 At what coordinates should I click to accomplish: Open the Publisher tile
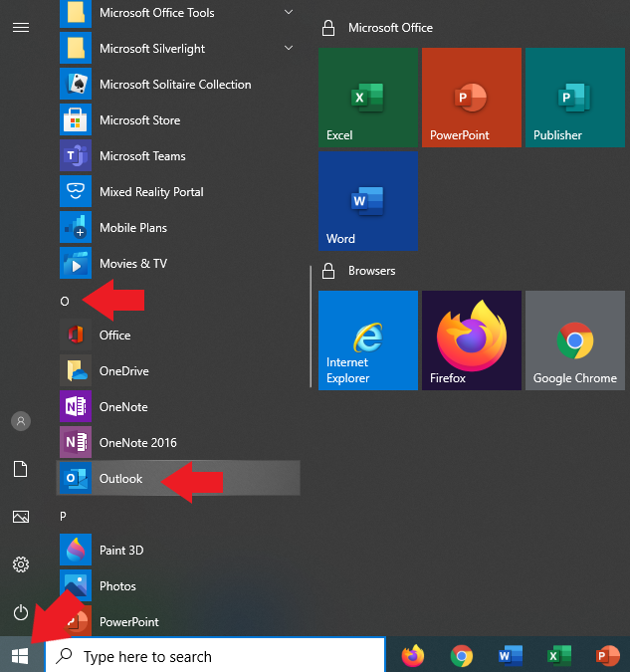point(575,98)
